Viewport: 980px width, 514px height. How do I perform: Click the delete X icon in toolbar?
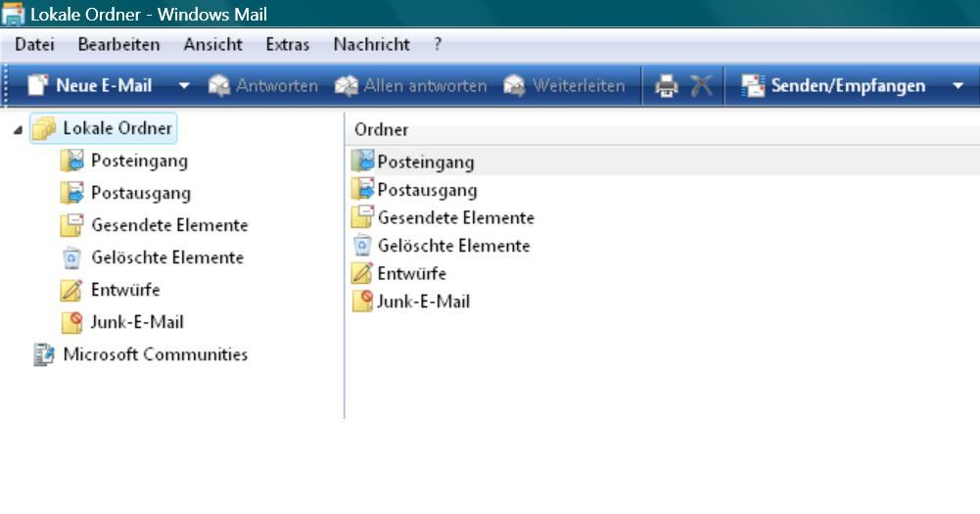pyautogui.click(x=701, y=86)
